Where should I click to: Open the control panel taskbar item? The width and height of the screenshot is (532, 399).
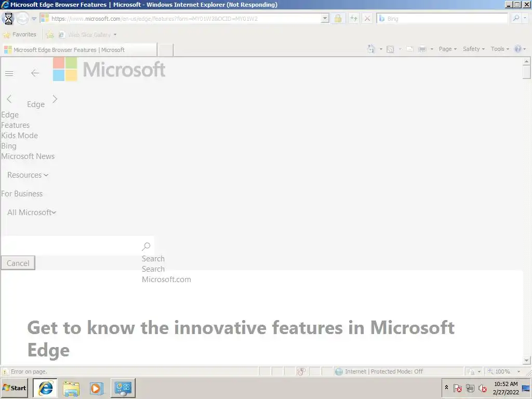[123, 388]
